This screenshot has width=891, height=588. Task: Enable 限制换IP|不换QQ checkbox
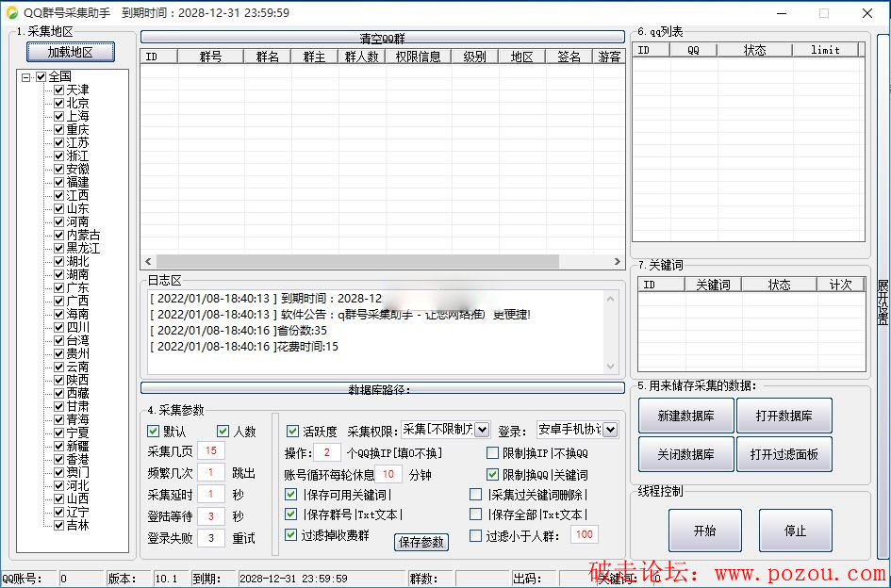pyautogui.click(x=493, y=453)
